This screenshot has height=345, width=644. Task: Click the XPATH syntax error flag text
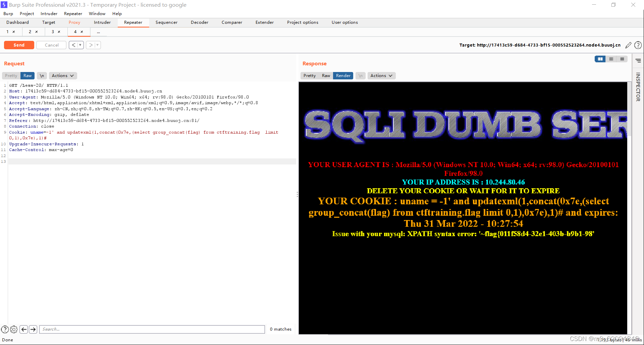[x=463, y=234]
